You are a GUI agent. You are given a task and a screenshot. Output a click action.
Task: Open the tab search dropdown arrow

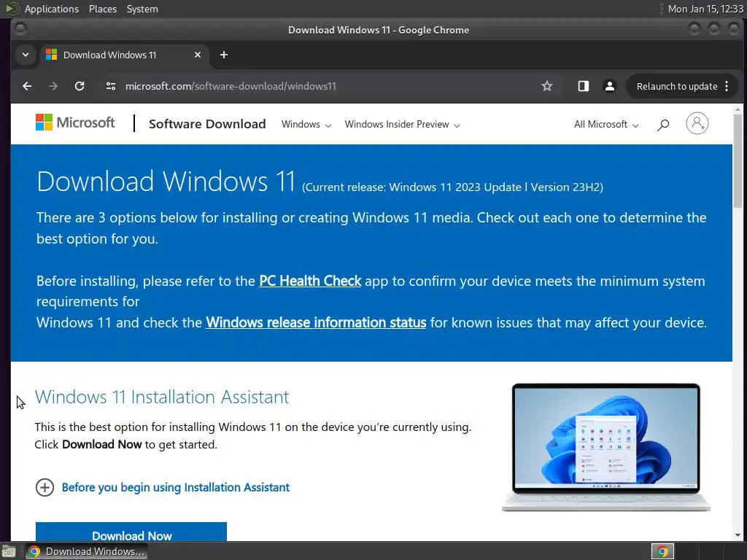26,55
